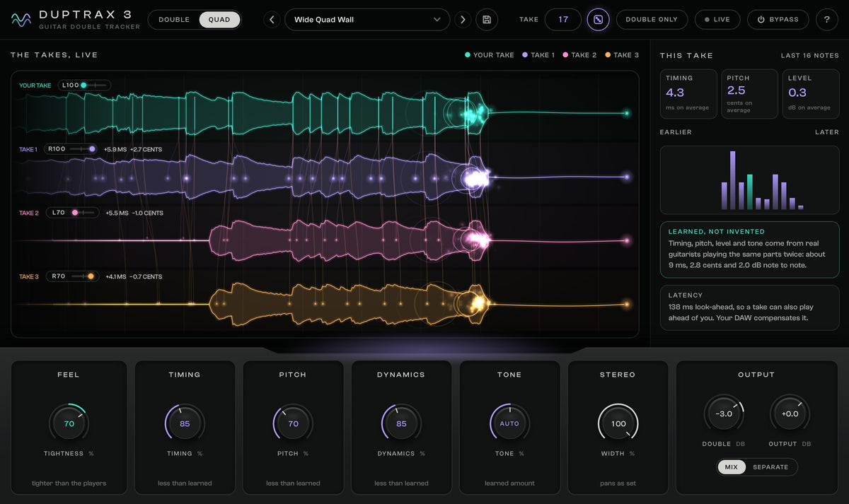Image resolution: width=849 pixels, height=504 pixels.
Task: Select MIX output mode
Action: coord(731,467)
